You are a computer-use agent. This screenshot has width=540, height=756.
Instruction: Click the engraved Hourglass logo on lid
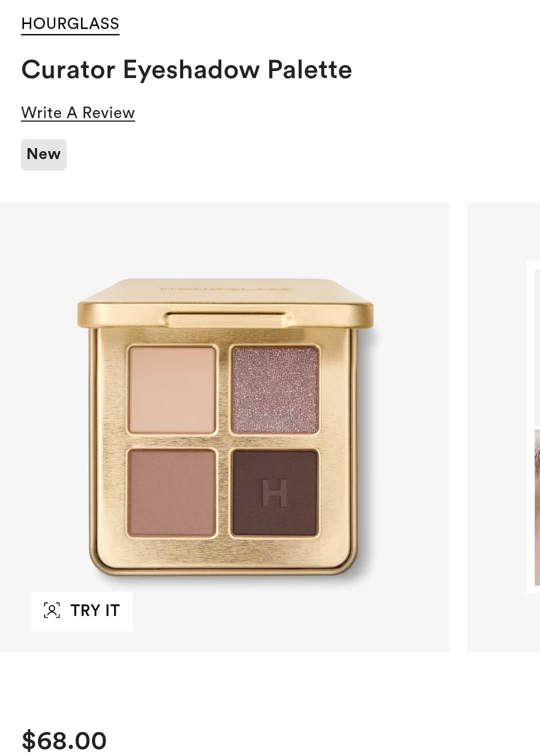click(x=226, y=289)
